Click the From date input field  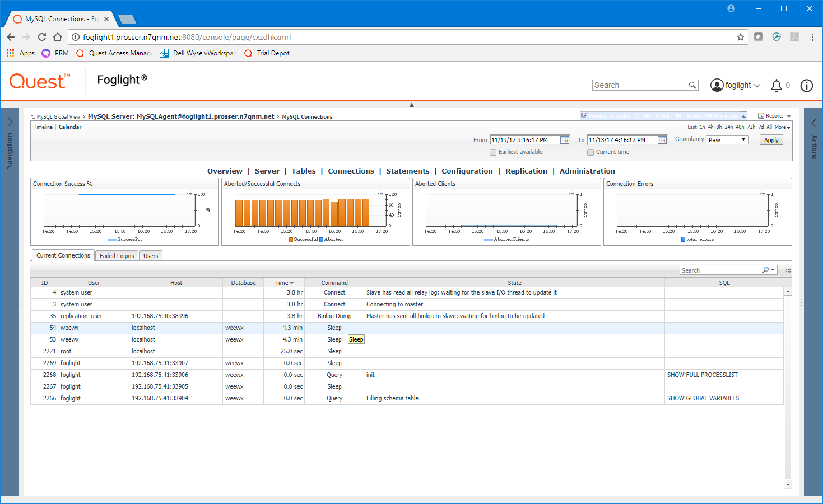click(x=524, y=140)
